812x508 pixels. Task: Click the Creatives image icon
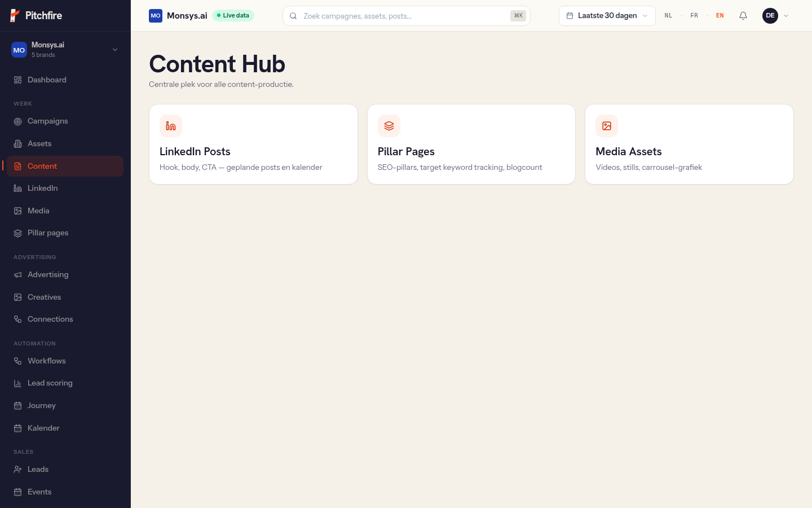coord(18,297)
